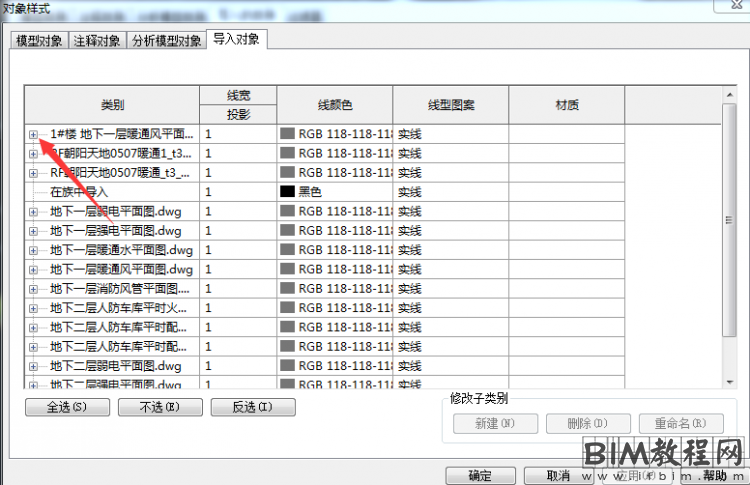Click the 类别 column header
The height and width of the screenshot is (485, 750).
(112, 105)
